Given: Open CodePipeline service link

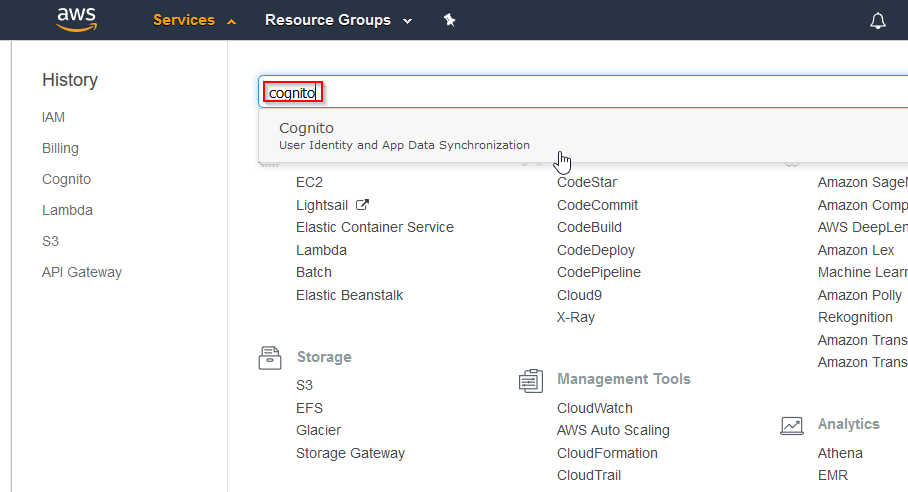Looking at the screenshot, I should (598, 272).
